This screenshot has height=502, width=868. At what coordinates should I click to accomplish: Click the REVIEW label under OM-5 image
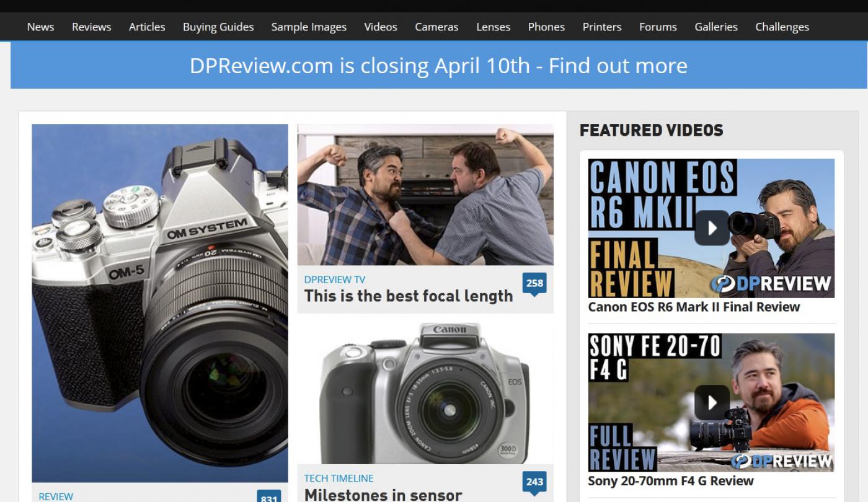click(56, 496)
